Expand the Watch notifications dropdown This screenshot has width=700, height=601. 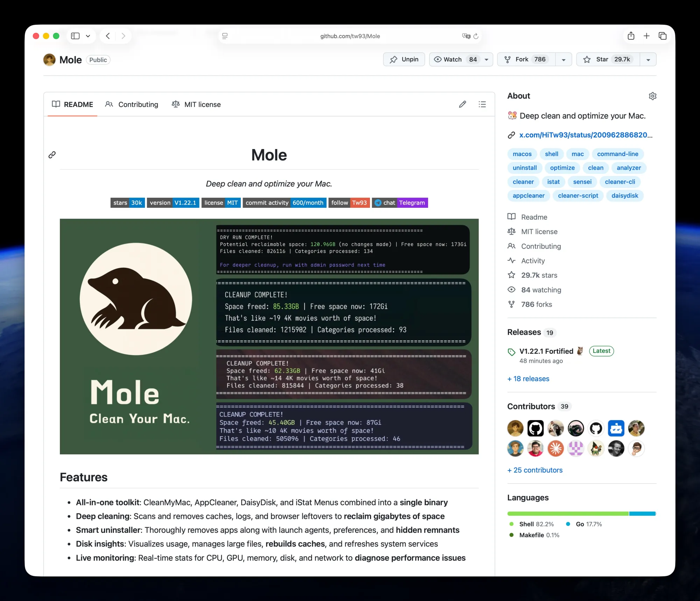point(486,59)
